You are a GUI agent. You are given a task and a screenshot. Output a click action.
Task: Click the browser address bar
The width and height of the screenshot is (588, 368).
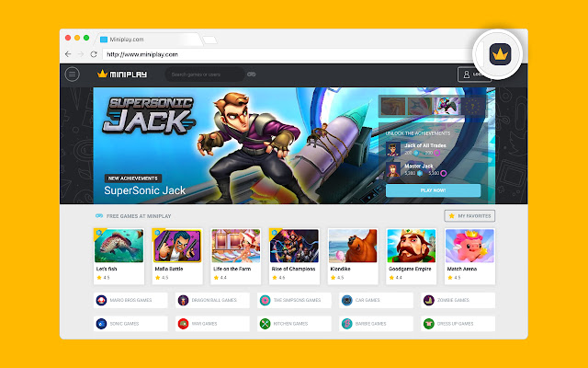tap(288, 54)
